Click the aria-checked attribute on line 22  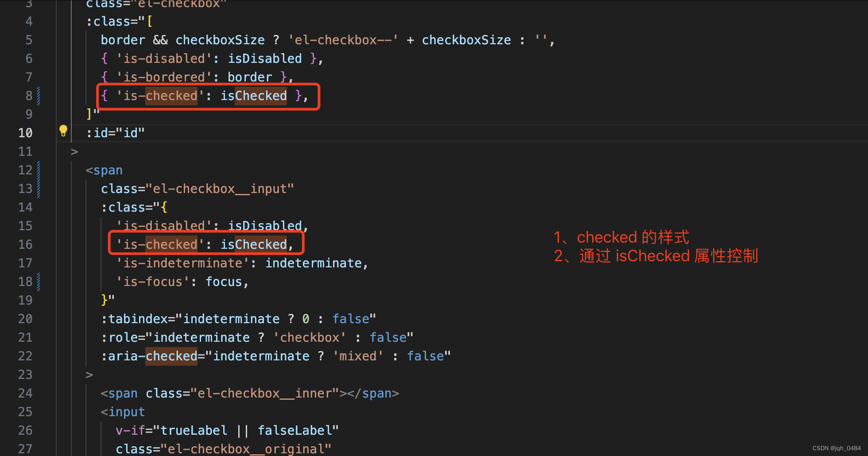(151, 356)
